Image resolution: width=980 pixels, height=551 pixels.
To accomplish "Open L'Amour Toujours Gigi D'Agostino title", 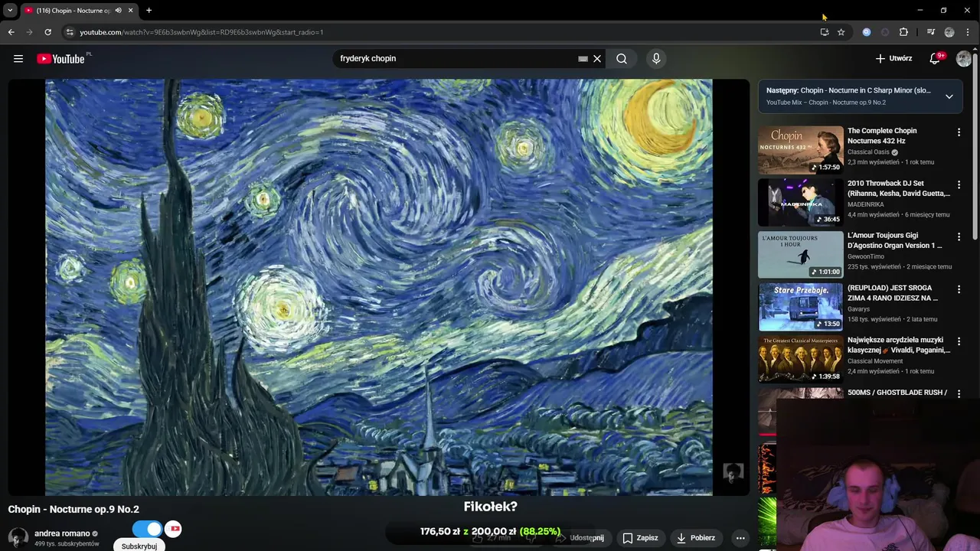I will coord(895,240).
